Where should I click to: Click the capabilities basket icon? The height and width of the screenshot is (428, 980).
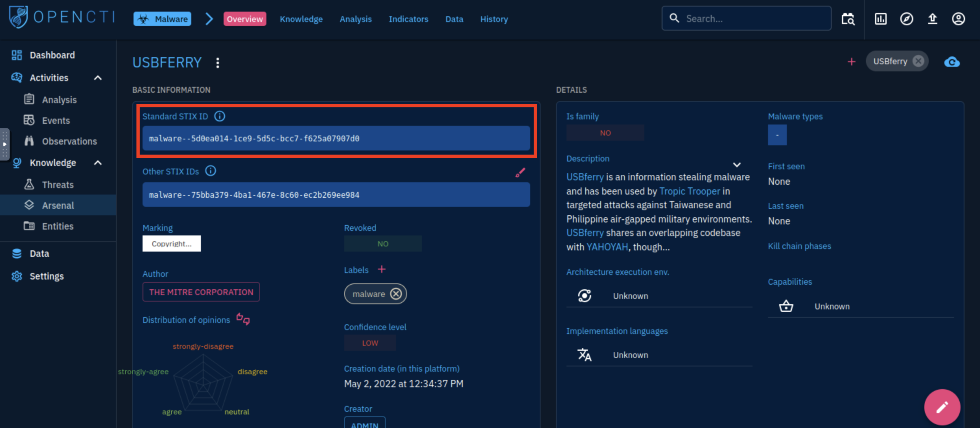coord(786,306)
